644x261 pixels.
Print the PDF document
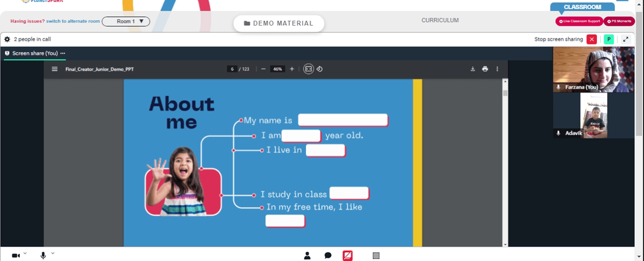(x=485, y=69)
